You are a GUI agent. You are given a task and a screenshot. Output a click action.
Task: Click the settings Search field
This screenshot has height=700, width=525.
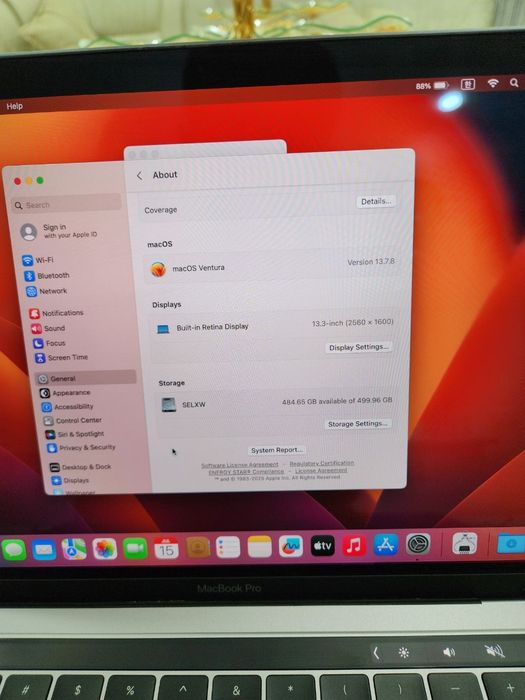coord(67,204)
